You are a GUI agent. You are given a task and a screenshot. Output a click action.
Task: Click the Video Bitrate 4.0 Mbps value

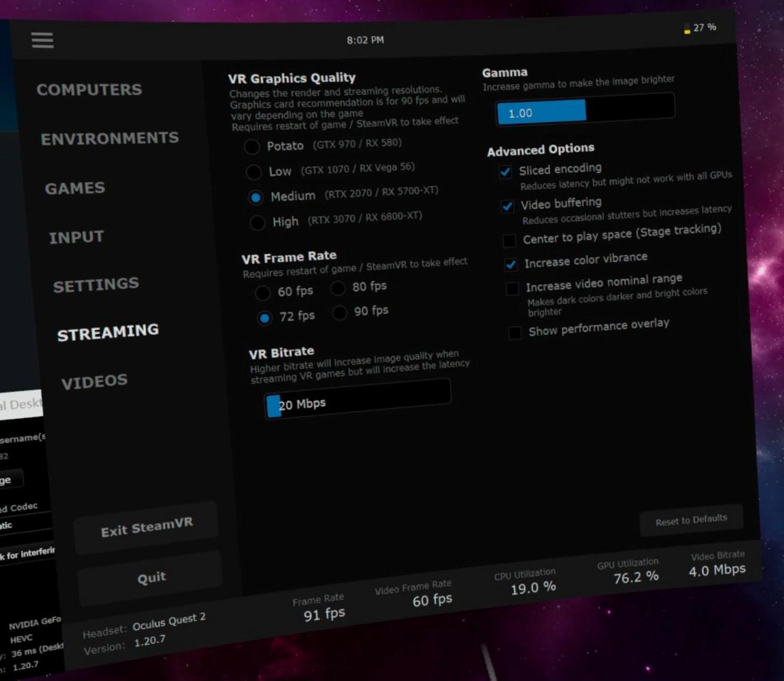pos(717,570)
